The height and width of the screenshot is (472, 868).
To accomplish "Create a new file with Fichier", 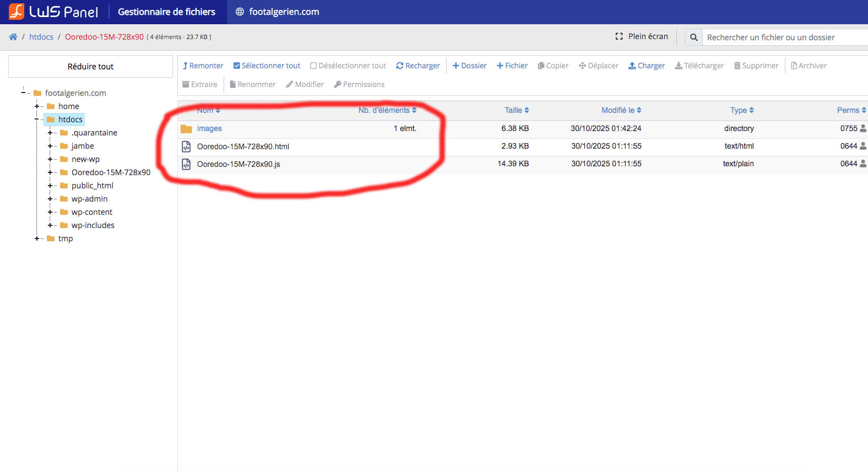I will point(512,66).
